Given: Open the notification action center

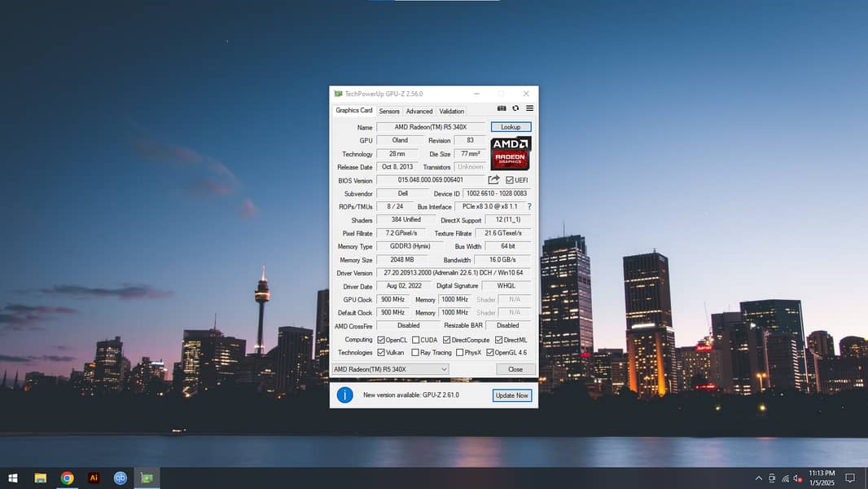Looking at the screenshot, I should pos(850,478).
